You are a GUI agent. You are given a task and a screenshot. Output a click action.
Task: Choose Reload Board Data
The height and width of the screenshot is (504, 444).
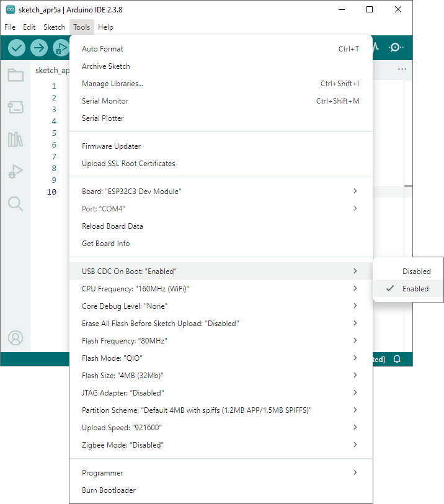[x=221, y=226]
